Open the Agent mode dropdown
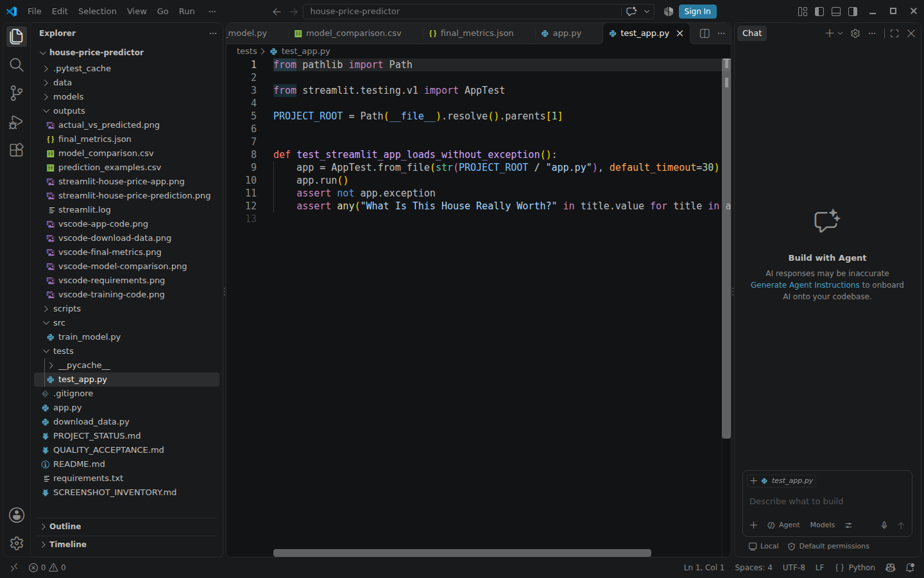This screenshot has width=924, height=578. point(783,525)
